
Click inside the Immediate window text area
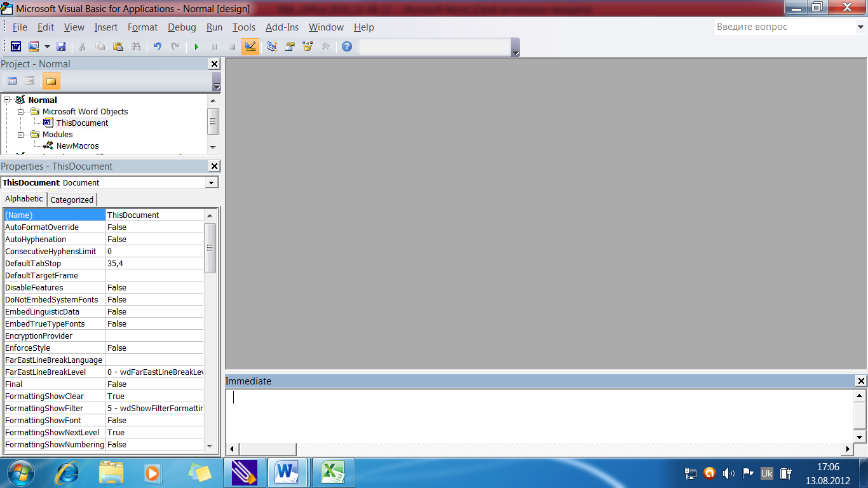pyautogui.click(x=539, y=416)
